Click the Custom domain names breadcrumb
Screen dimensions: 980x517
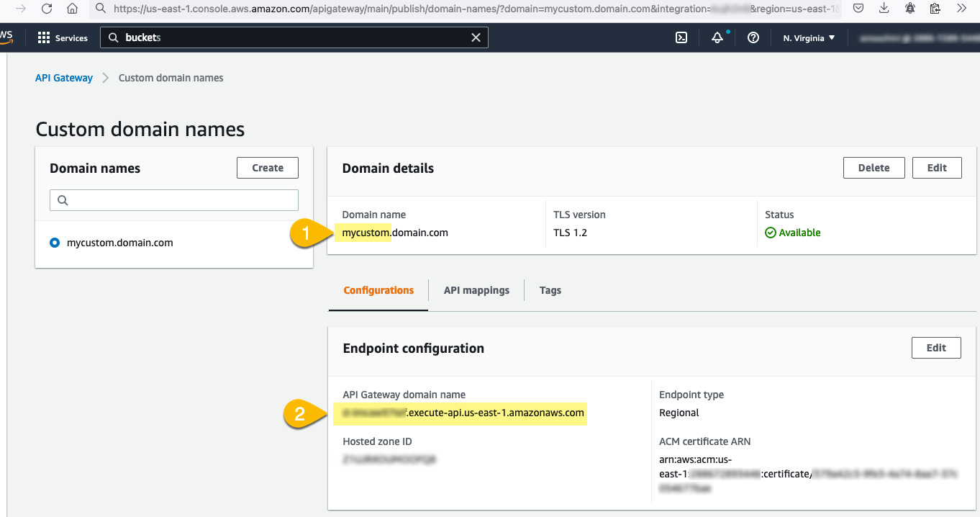tap(171, 78)
